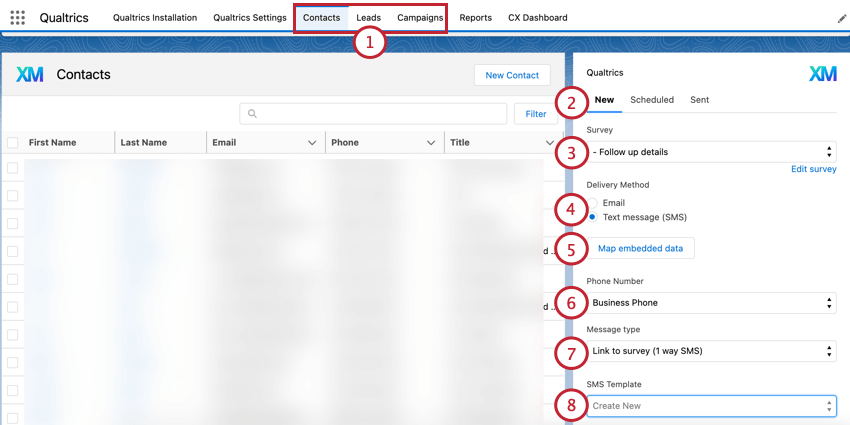
Task: Check the select-all contacts checkbox
Action: pyautogui.click(x=13, y=143)
